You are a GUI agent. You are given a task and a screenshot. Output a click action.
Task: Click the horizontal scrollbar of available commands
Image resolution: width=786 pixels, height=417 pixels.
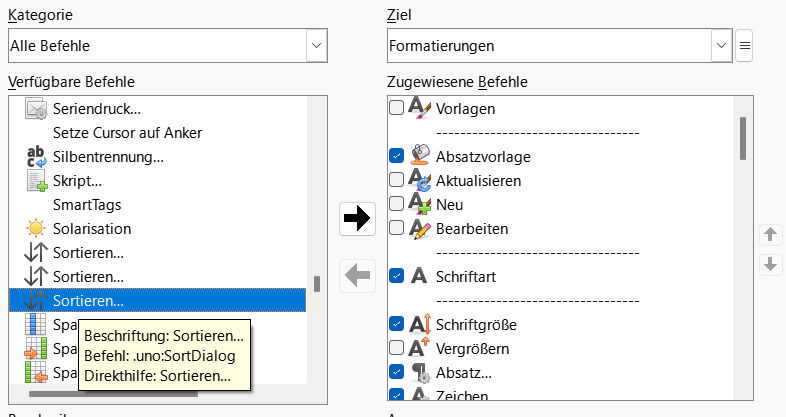click(x=113, y=394)
